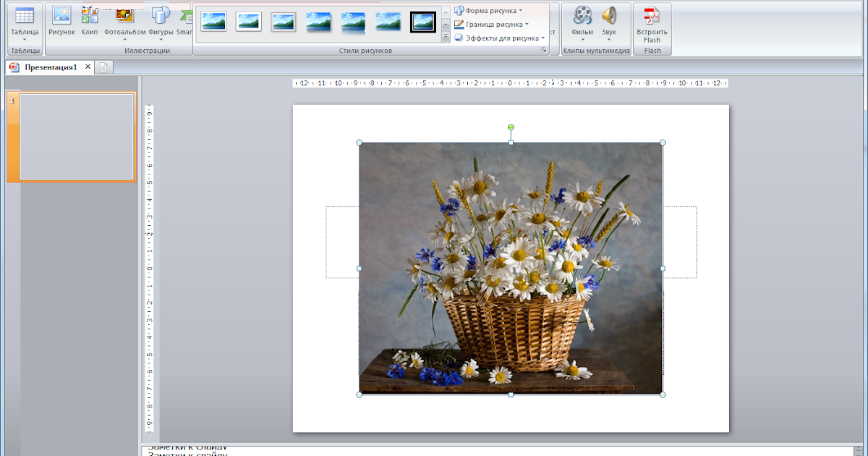Apply the fourth picture style with drop shadow
868x456 pixels.
tap(318, 22)
